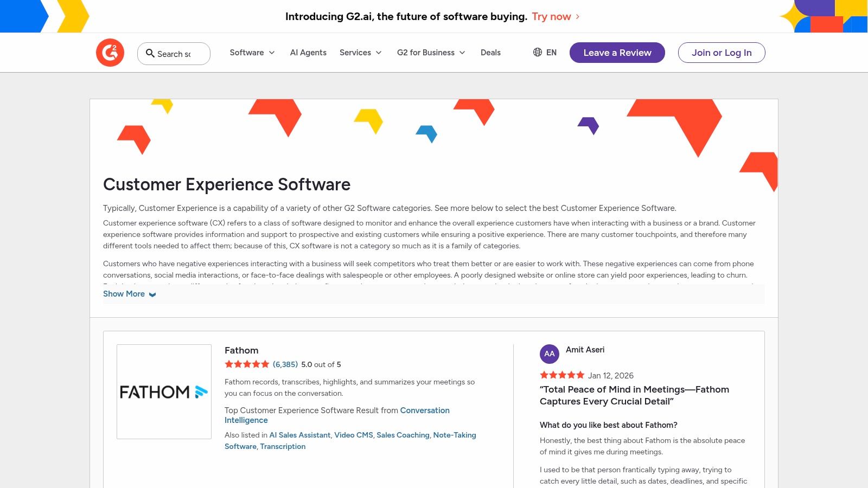Open the 6,385 reviews count link

coord(285,364)
